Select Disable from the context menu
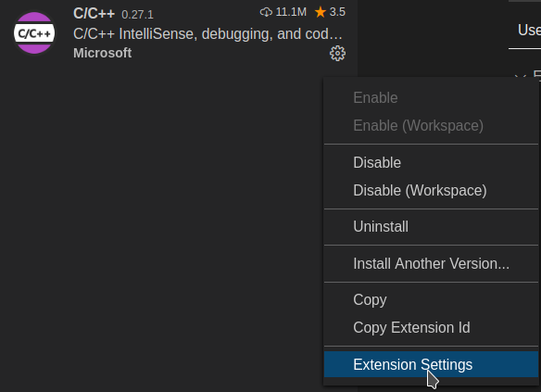 click(431, 162)
